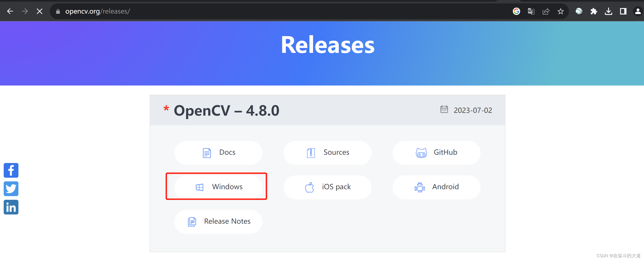The width and height of the screenshot is (644, 260).
Task: Click the browser back arrow
Action: [x=10, y=11]
